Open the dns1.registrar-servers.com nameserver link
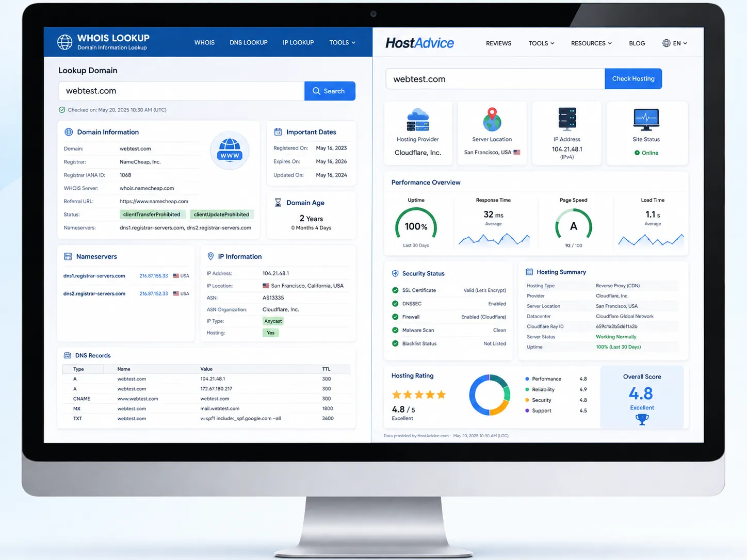 [x=94, y=276]
